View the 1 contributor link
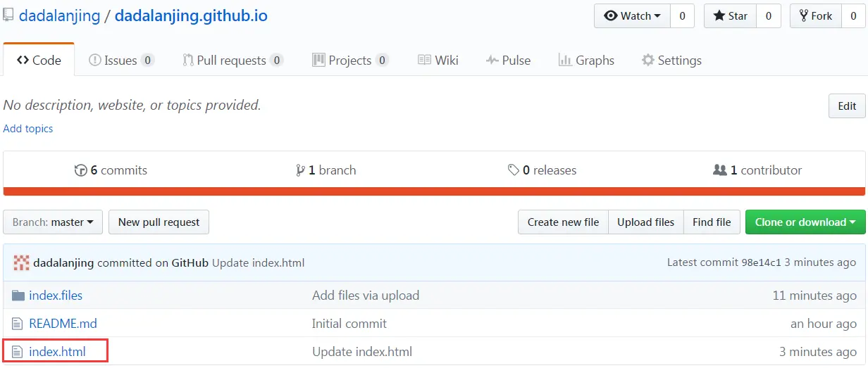This screenshot has height=368, width=868. [x=757, y=170]
